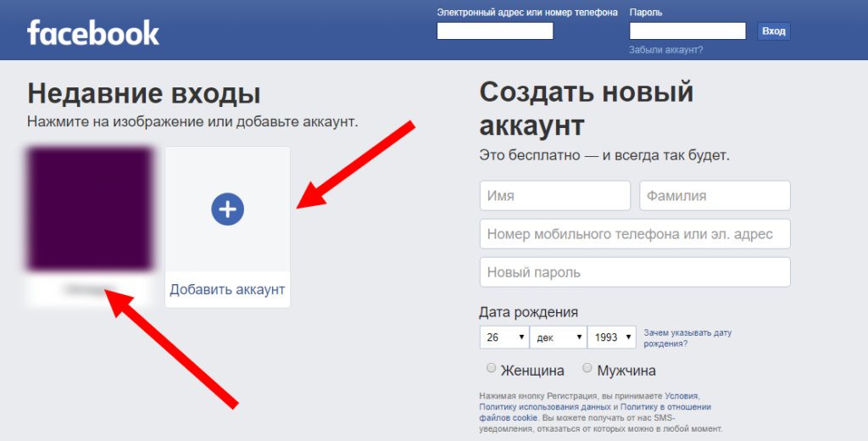Select the Женщина radio button
This screenshot has height=441, width=868.
tap(491, 368)
